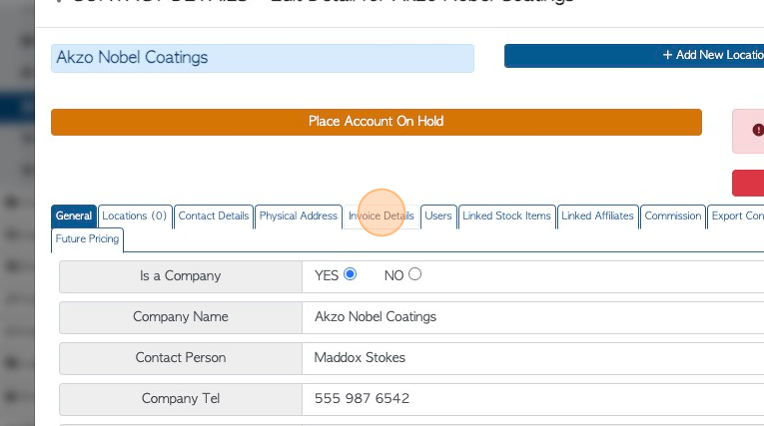Viewport: 764px width, 426px height.
Task: View the Linked Affiliates tab
Action: (597, 216)
